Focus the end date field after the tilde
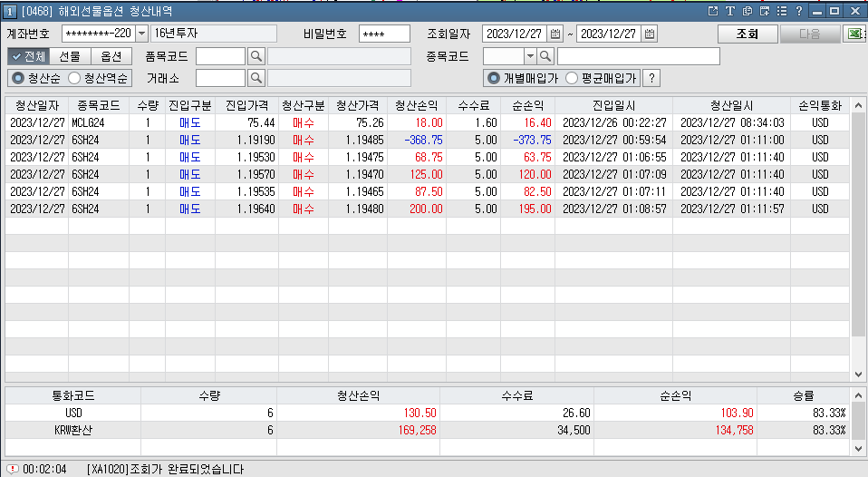The width and height of the screenshot is (868, 477). tap(608, 34)
